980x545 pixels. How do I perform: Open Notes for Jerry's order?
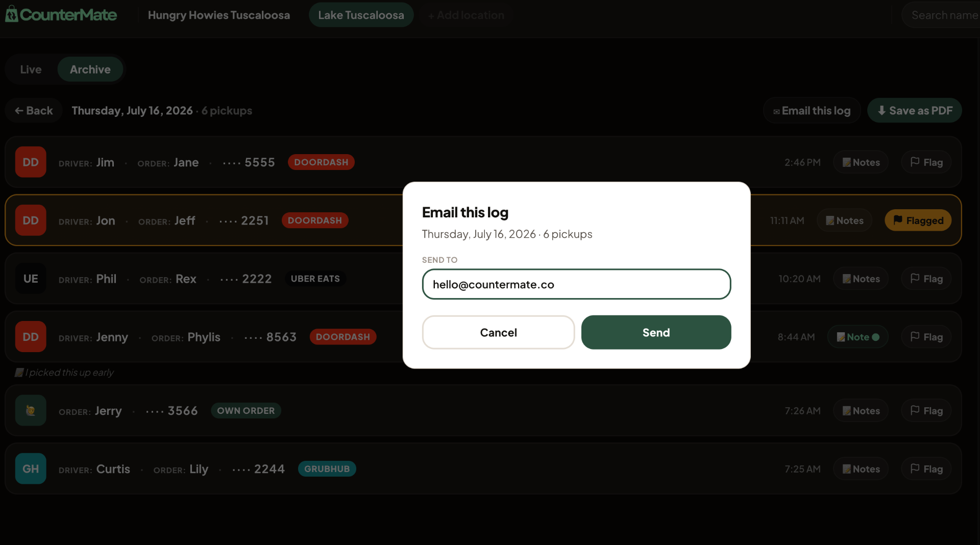861,411
